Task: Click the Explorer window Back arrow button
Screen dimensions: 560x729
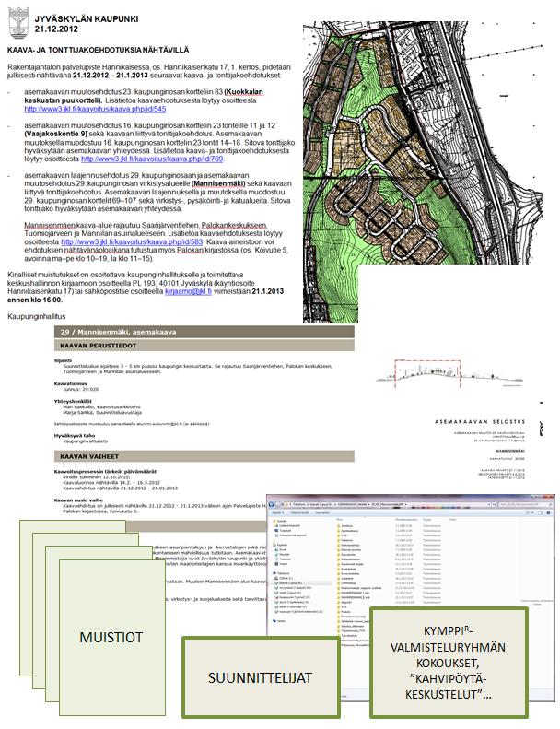Action: tap(271, 504)
